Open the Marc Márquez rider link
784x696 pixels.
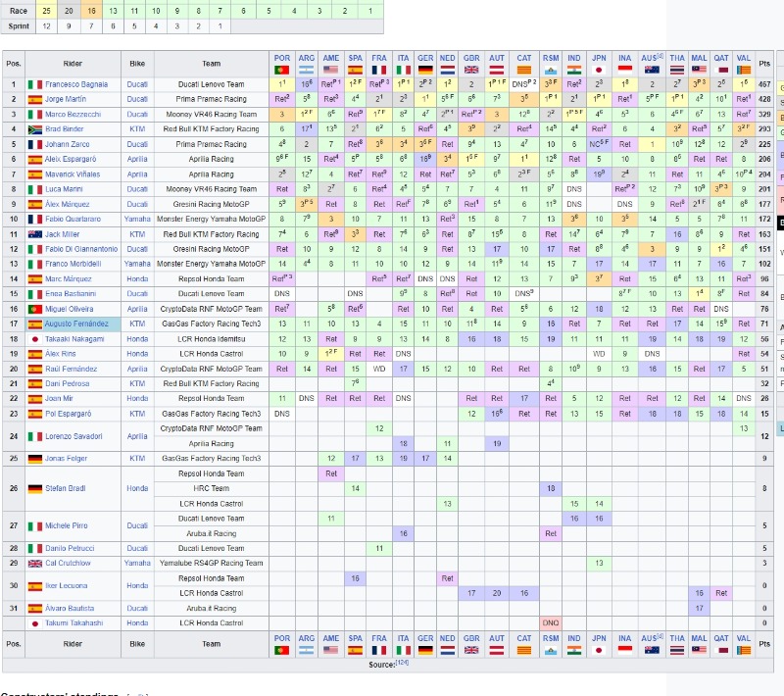click(x=68, y=279)
